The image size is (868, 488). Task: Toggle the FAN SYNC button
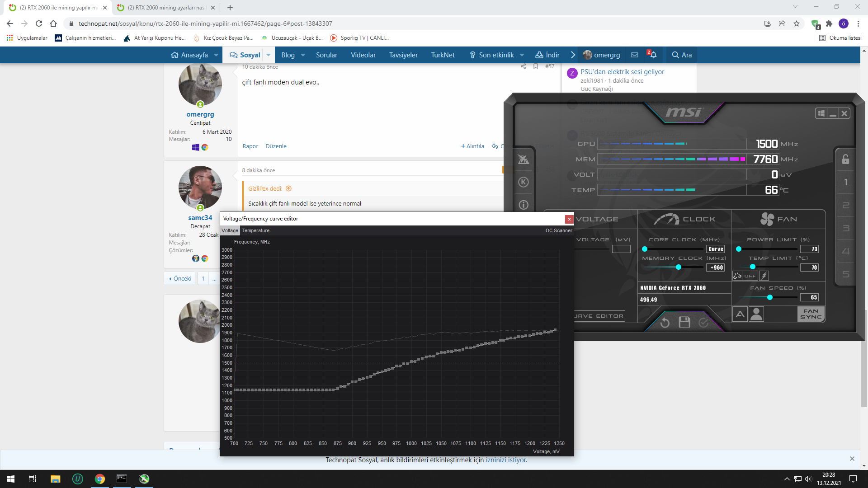click(x=811, y=314)
